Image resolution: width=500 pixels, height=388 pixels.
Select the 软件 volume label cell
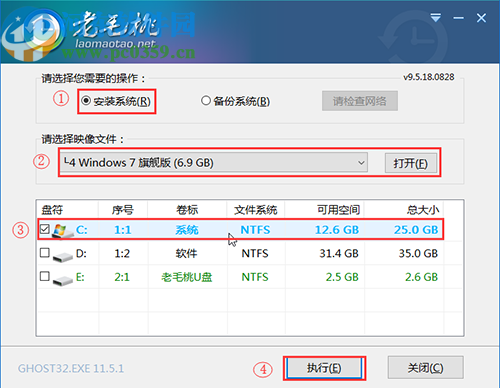[187, 253]
